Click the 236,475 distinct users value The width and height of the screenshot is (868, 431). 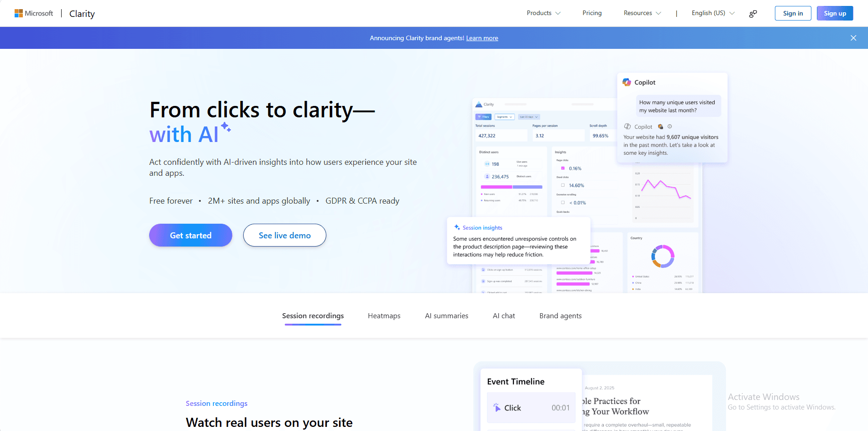tap(500, 177)
